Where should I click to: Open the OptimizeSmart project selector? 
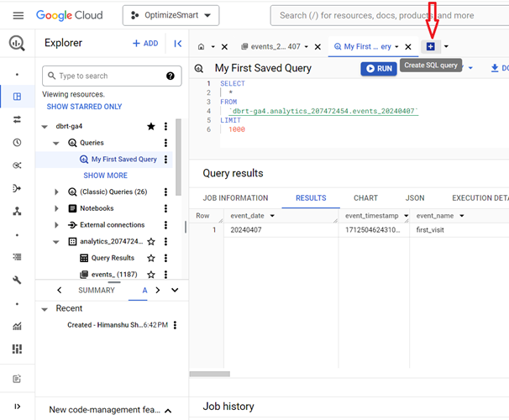pyautogui.click(x=171, y=15)
